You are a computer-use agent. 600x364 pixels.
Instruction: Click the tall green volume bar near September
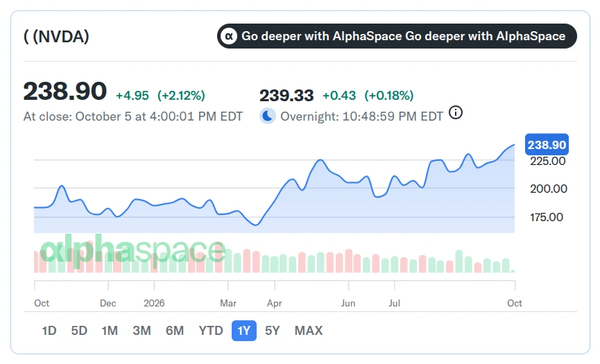tap(458, 261)
